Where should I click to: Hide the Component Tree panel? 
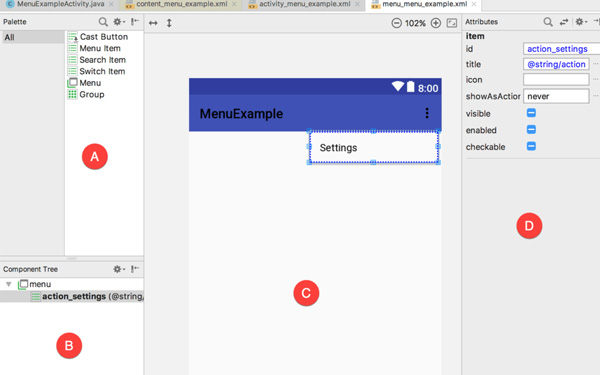point(135,269)
